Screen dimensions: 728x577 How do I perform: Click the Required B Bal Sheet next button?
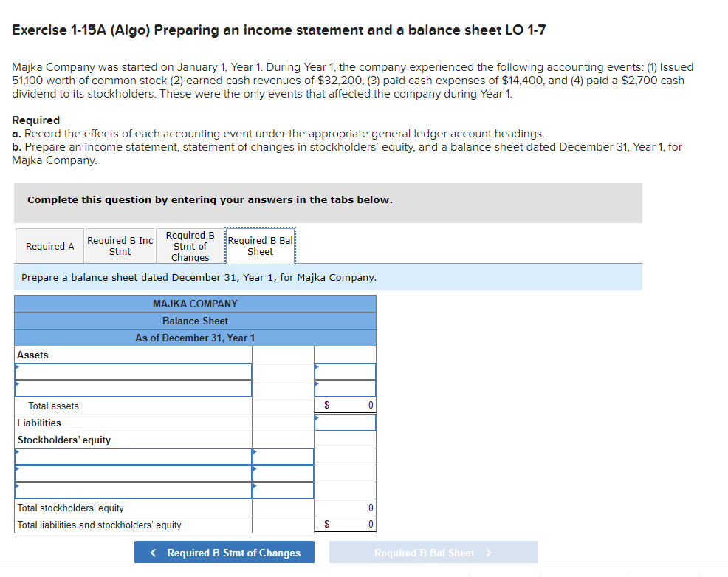pos(433,552)
